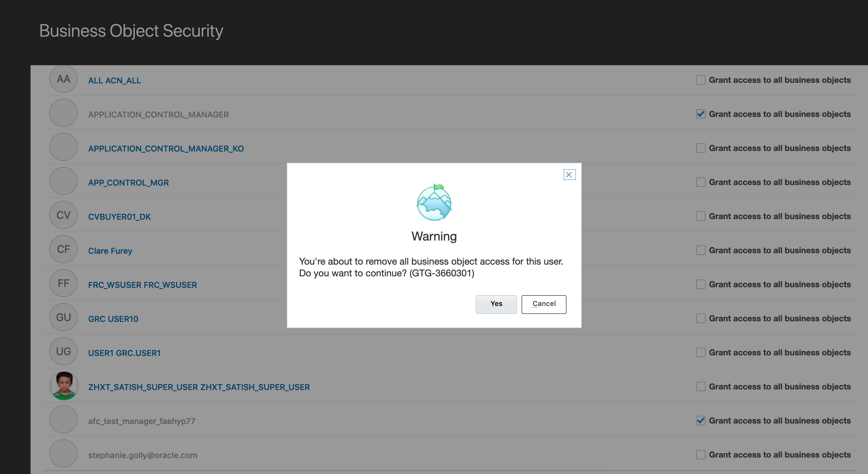Click the afc_test_manager_faehyp77 name text
868x474 pixels.
click(142, 421)
